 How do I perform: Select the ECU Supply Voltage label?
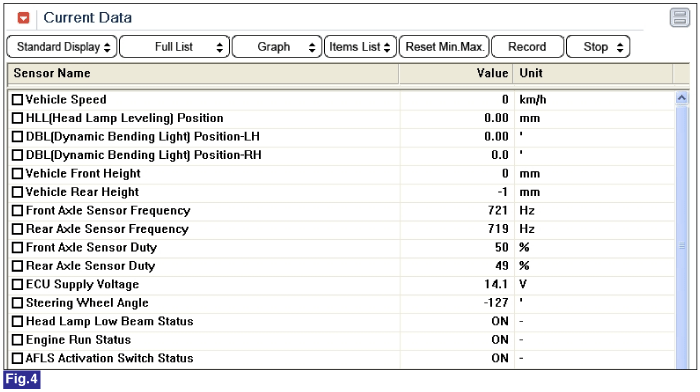[x=83, y=284]
